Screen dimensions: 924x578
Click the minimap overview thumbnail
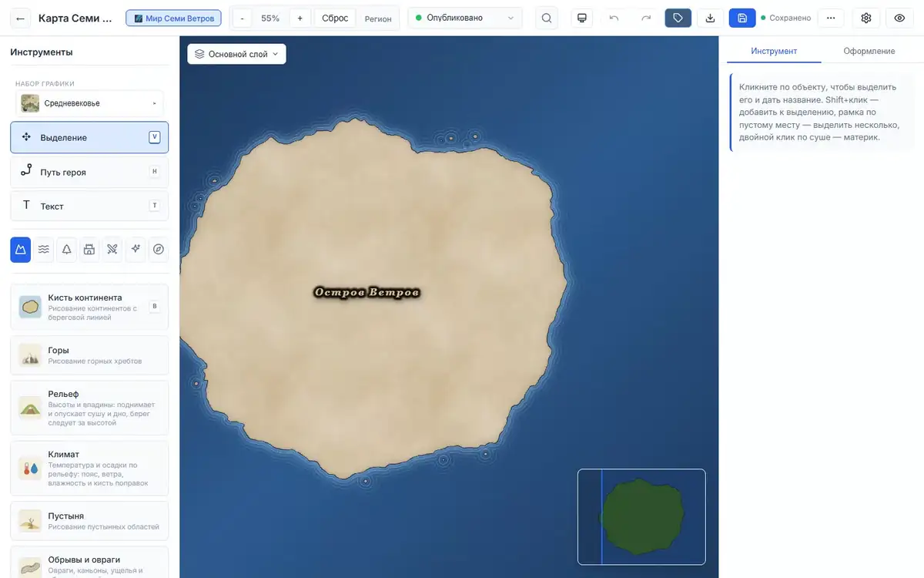[x=641, y=516]
